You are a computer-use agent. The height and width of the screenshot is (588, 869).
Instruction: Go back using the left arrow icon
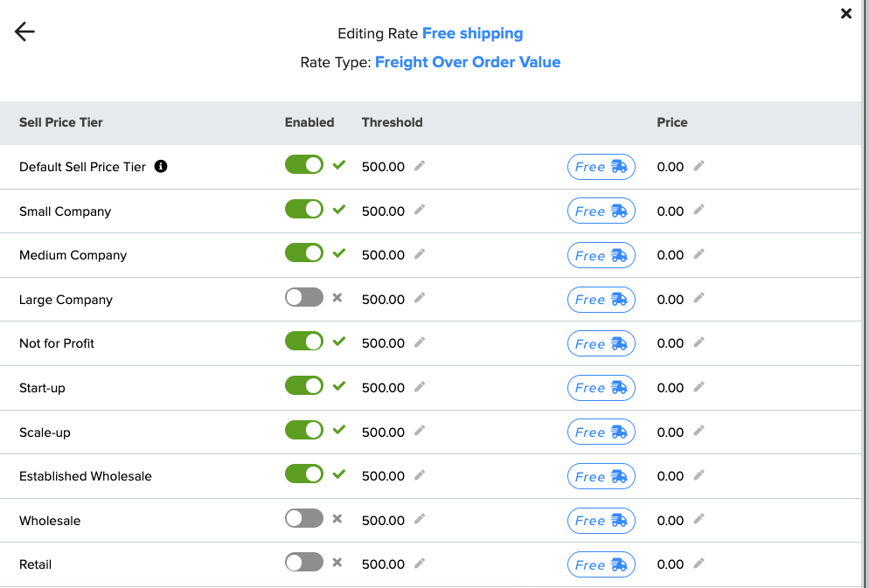24,31
